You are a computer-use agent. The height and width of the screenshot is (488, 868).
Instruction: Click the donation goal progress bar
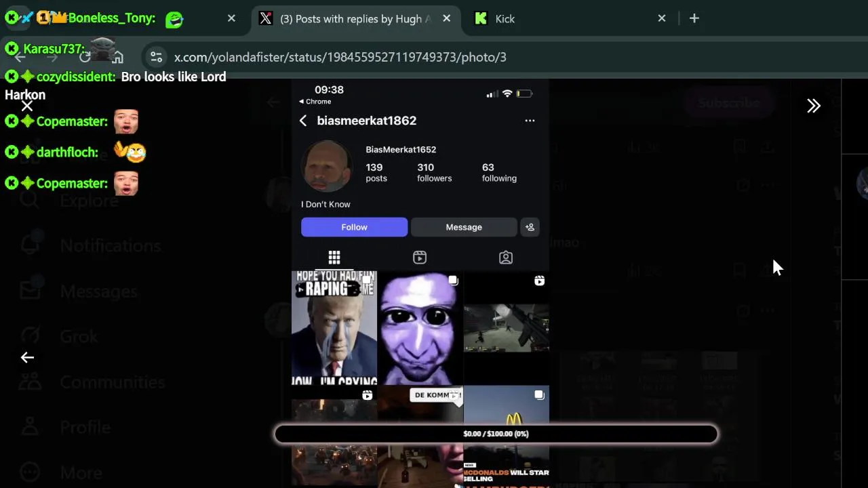coord(496,434)
